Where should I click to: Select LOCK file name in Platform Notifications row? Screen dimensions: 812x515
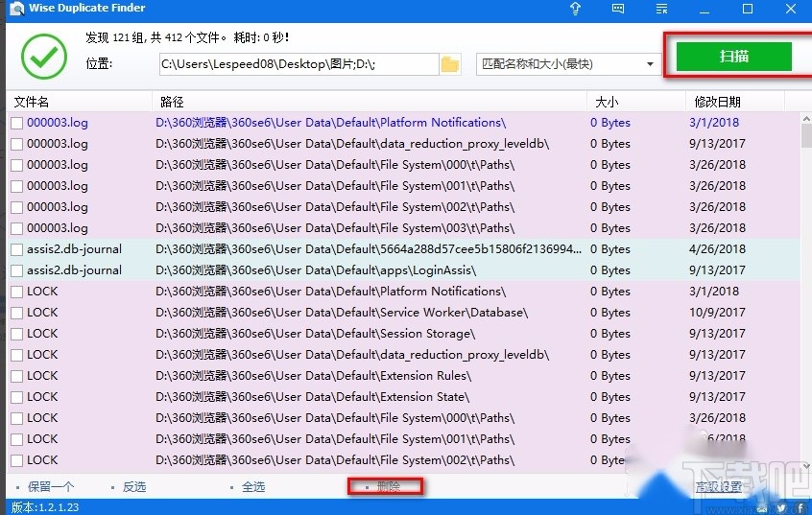pos(42,292)
